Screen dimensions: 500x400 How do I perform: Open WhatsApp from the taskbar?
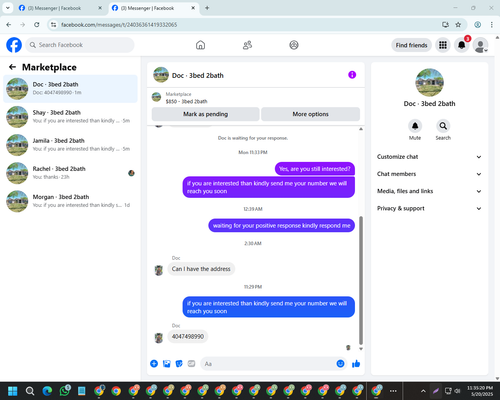(65, 391)
